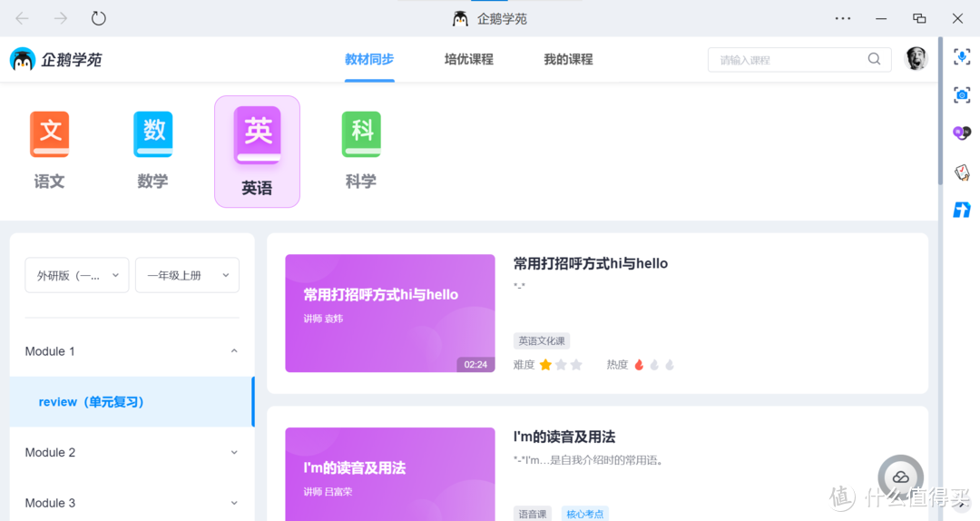Open the three-dot more options menu
980x521 pixels.
pyautogui.click(x=842, y=18)
